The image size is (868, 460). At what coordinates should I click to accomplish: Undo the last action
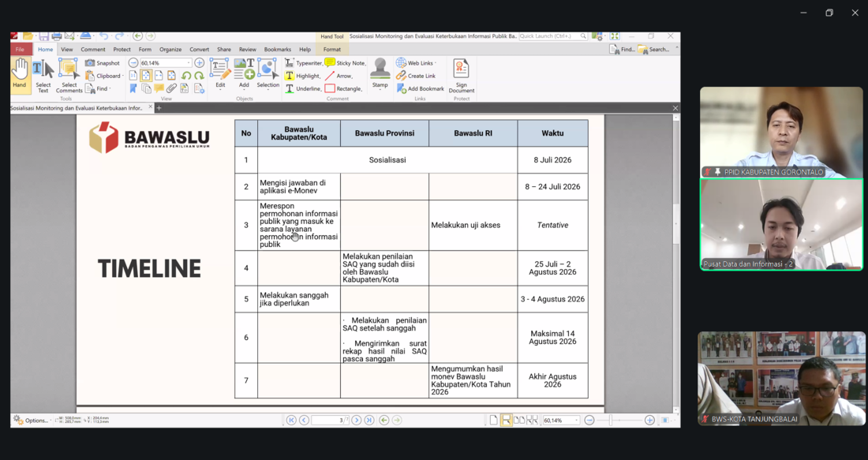(x=103, y=36)
